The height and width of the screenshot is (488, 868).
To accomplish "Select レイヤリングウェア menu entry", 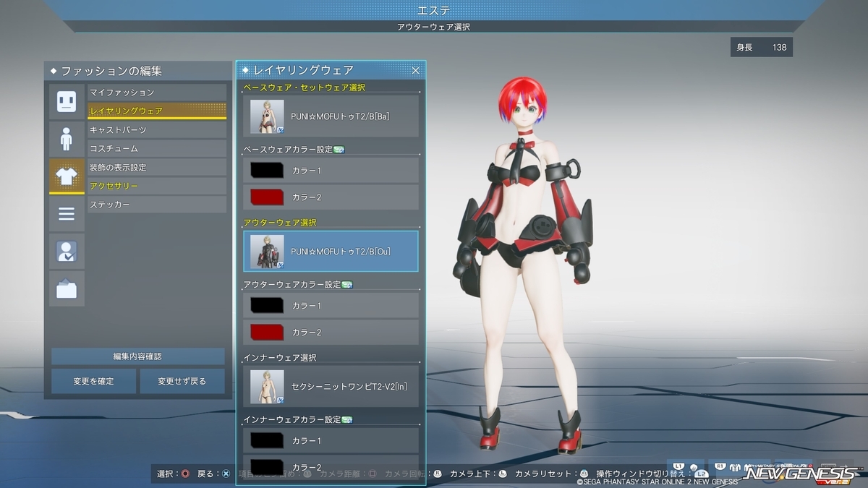I will (x=157, y=111).
